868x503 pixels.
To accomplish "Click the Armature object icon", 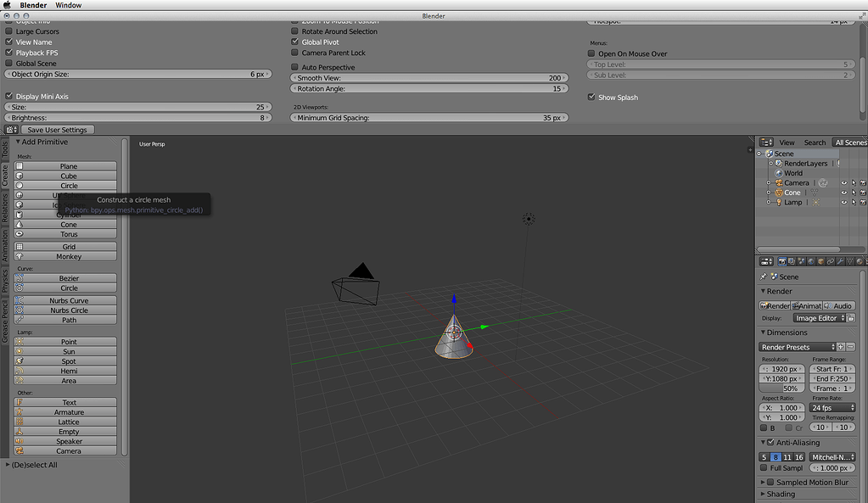I will 20,412.
